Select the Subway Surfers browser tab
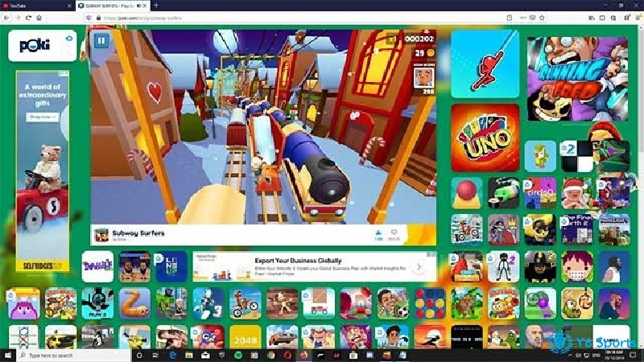644x362 pixels. pos(112,6)
